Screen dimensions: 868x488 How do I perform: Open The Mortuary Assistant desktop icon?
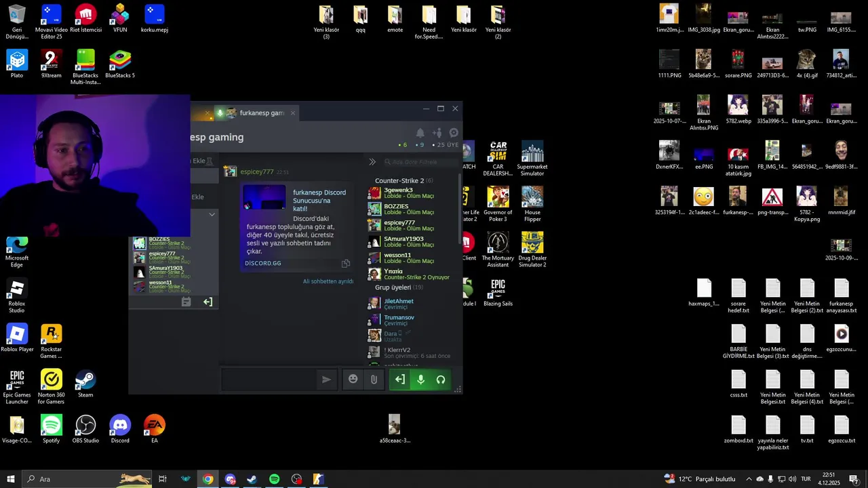pyautogui.click(x=498, y=250)
